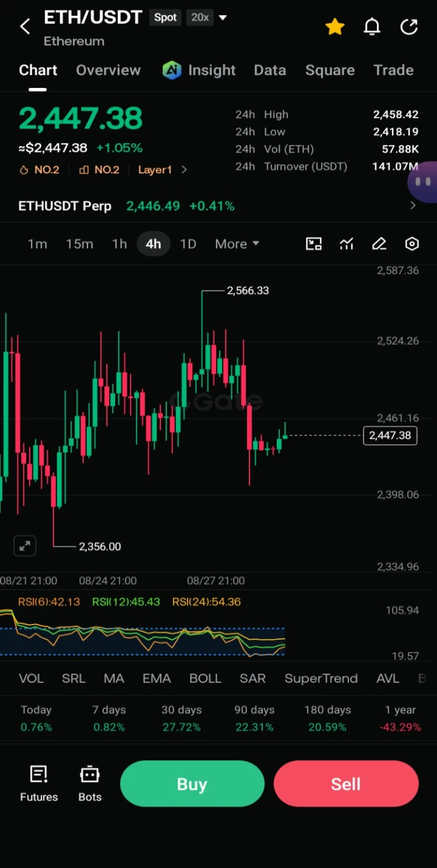The image size is (437, 868).
Task: Tap the back arrow icon
Action: (25, 26)
